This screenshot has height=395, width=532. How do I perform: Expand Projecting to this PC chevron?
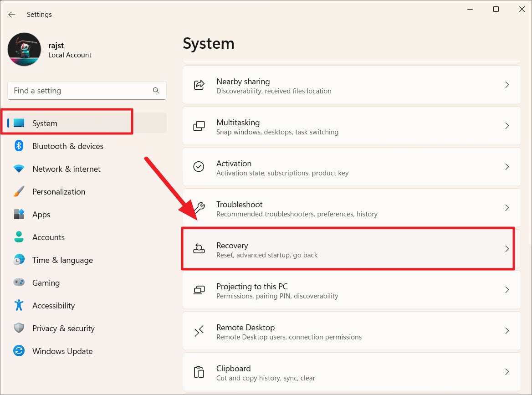(507, 290)
